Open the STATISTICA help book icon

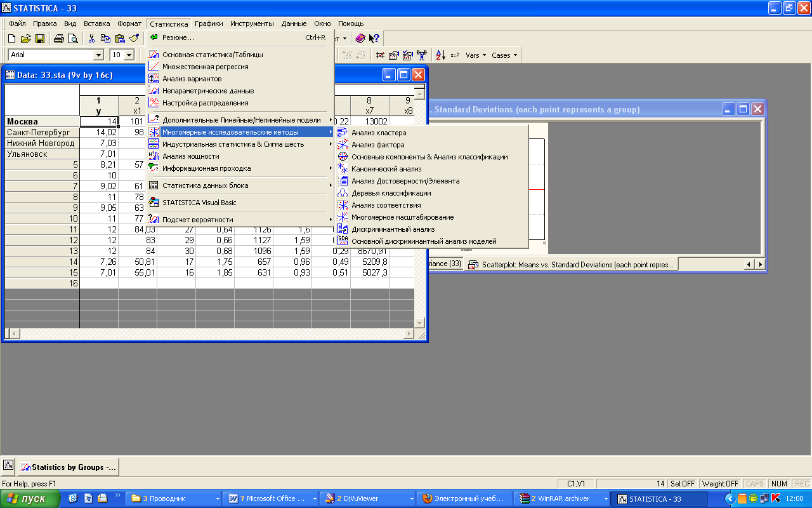point(360,38)
